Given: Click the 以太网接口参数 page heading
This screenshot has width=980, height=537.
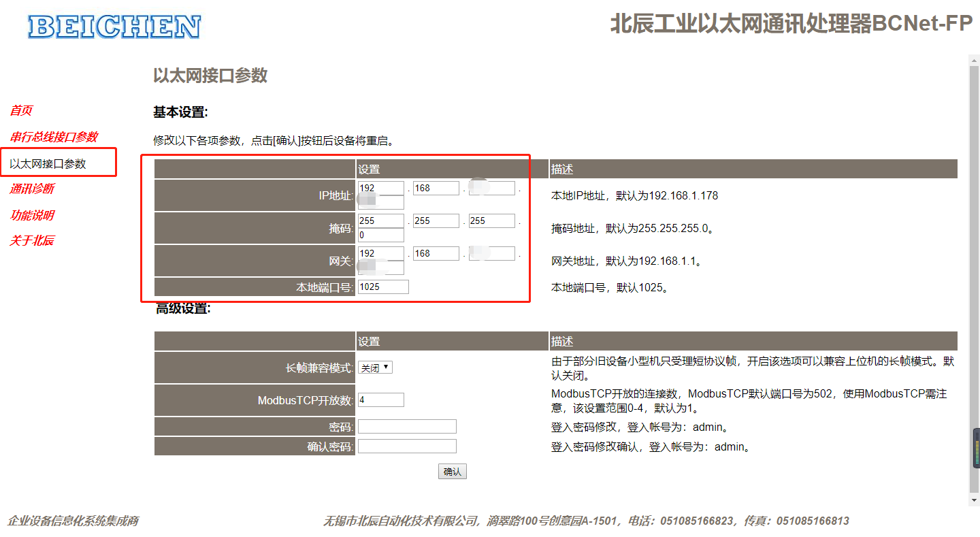Looking at the screenshot, I should click(x=210, y=76).
